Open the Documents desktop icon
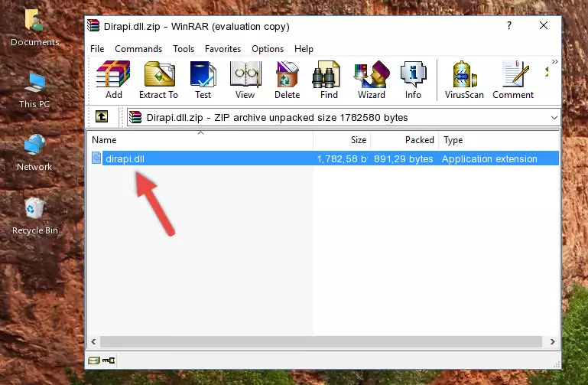Screen dimensions: 588x385 (x=34, y=28)
